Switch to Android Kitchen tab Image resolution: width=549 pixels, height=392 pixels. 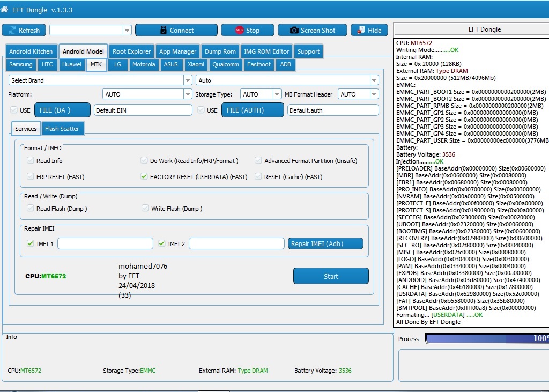(31, 51)
